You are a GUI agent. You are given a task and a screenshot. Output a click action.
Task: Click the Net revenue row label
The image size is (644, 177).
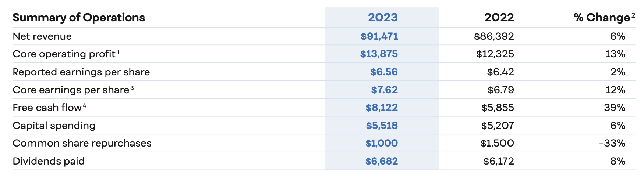[x=42, y=36]
